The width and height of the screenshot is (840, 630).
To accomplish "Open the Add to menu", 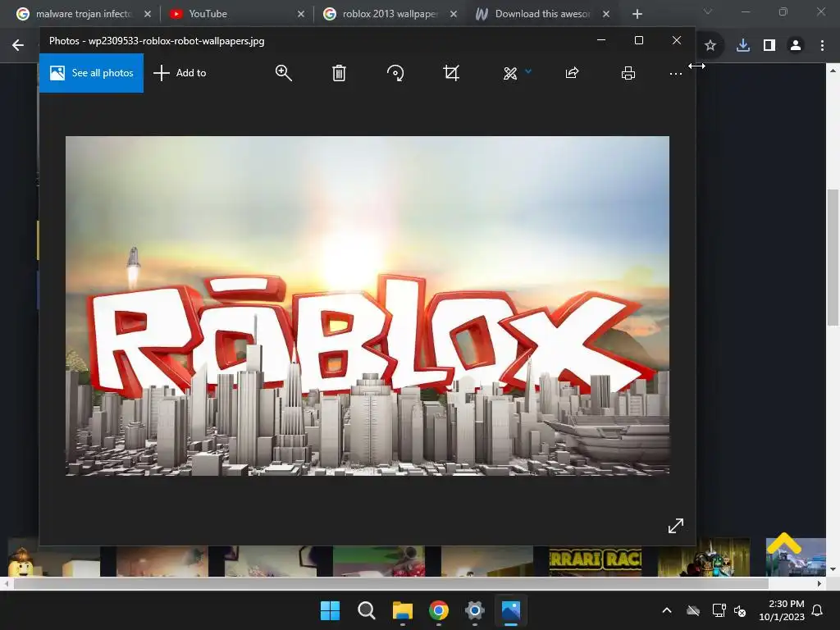I will coord(180,73).
